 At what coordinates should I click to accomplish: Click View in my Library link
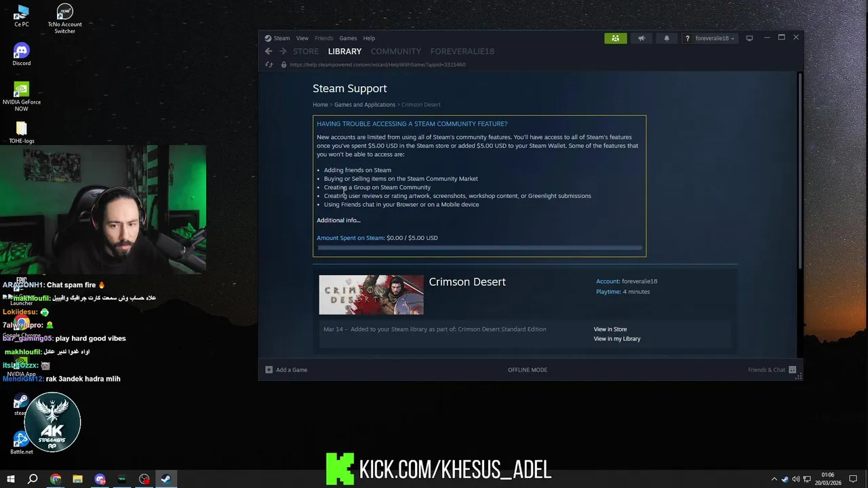click(x=617, y=339)
